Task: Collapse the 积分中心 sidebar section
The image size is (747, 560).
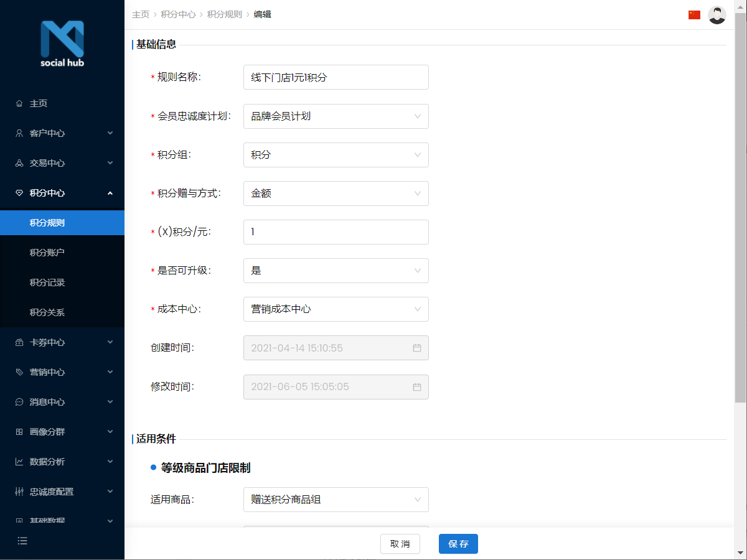Action: tap(110, 193)
